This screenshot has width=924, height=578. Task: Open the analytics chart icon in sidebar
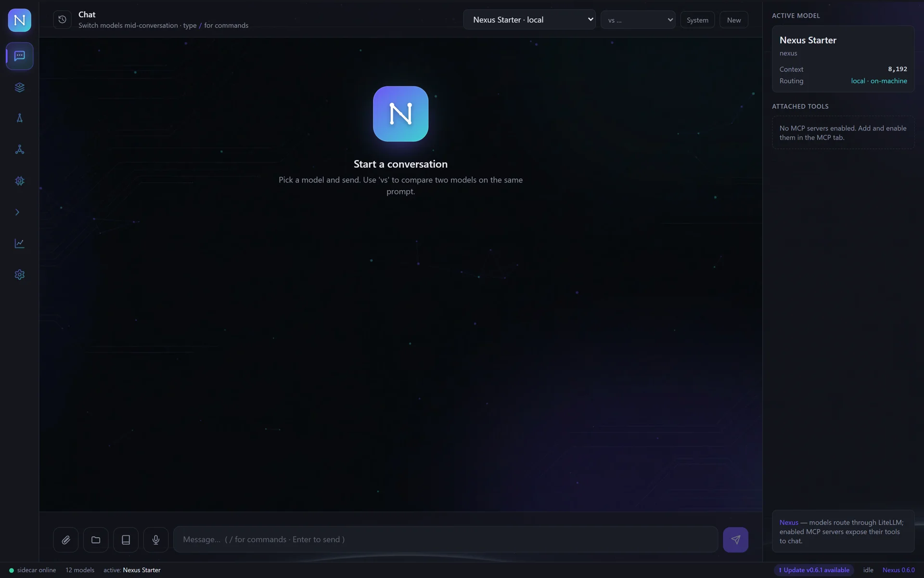click(20, 243)
